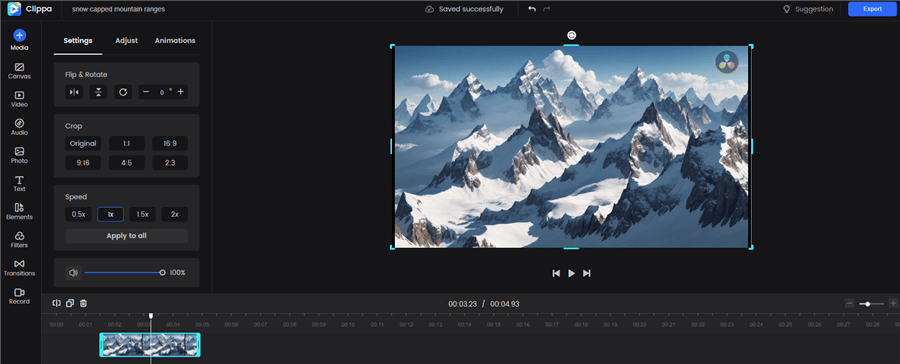Click the Export button

872,9
